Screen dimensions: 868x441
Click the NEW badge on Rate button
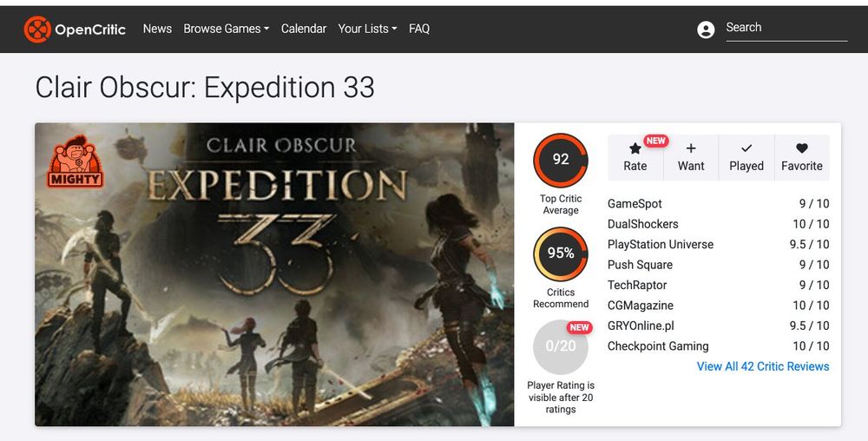(x=656, y=142)
